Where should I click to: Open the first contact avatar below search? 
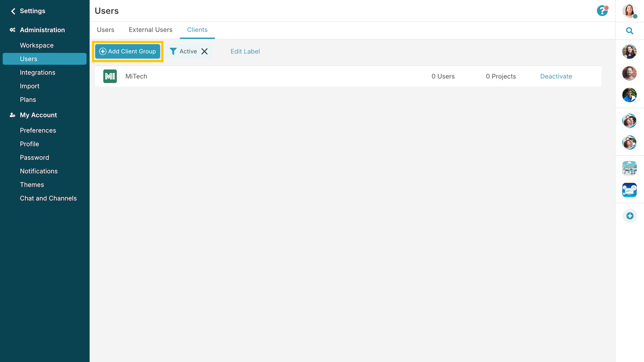630,52
